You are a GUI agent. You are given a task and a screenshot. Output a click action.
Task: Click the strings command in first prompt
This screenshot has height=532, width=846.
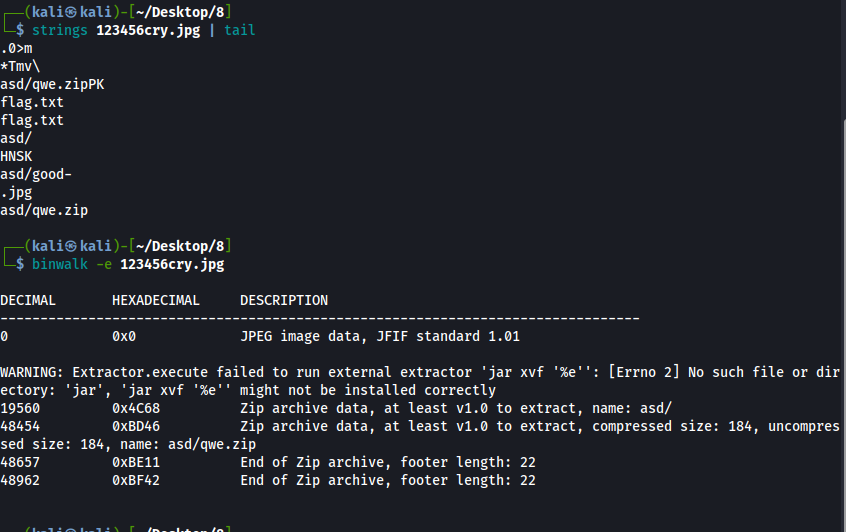[x=59, y=30]
